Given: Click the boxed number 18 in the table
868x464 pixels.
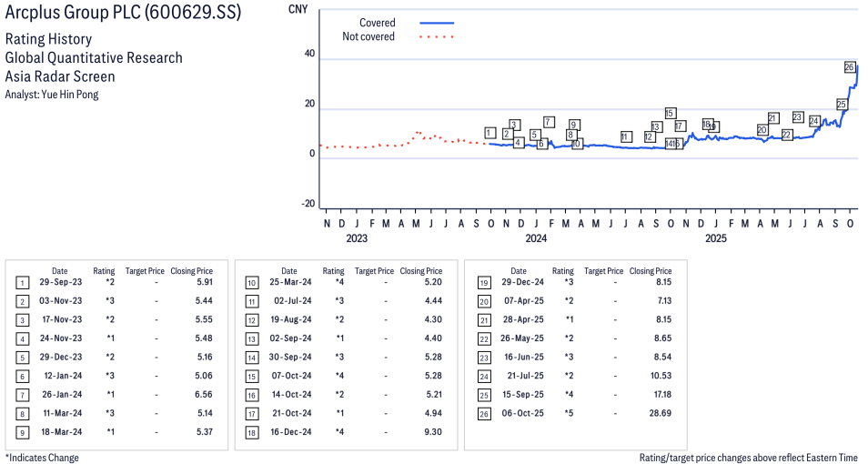Looking at the screenshot, I should (251, 432).
